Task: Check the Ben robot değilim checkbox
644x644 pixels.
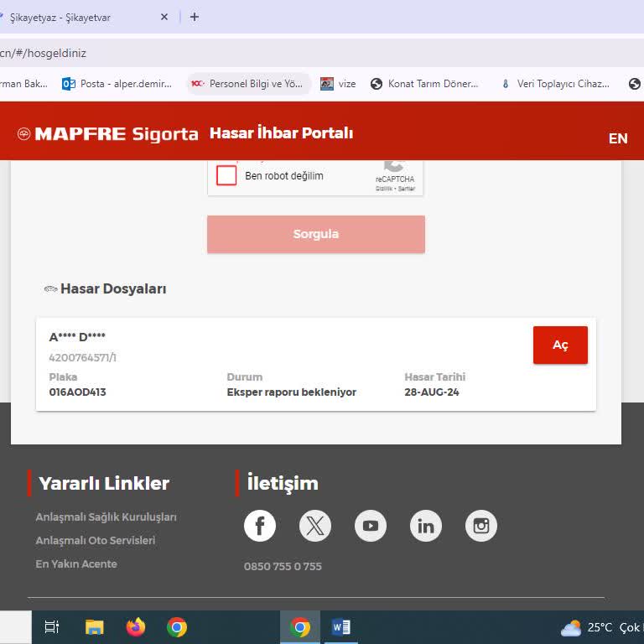Action: click(x=226, y=176)
